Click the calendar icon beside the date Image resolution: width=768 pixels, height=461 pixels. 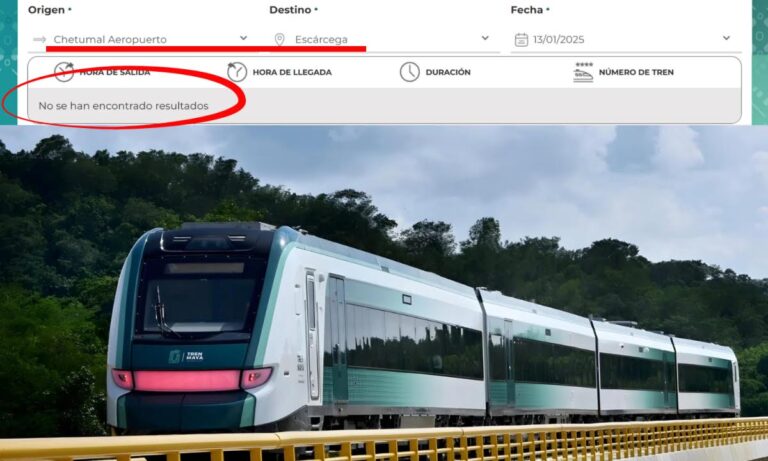coord(521,40)
